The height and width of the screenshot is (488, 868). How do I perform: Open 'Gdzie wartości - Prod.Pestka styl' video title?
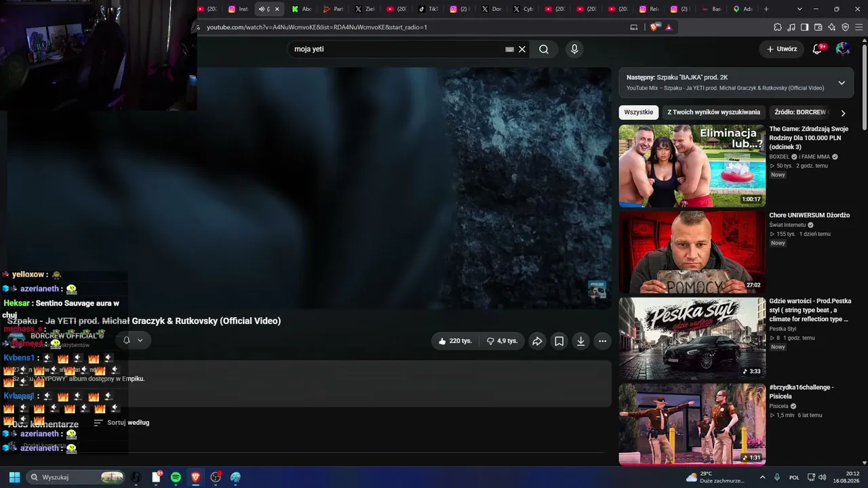click(810, 310)
